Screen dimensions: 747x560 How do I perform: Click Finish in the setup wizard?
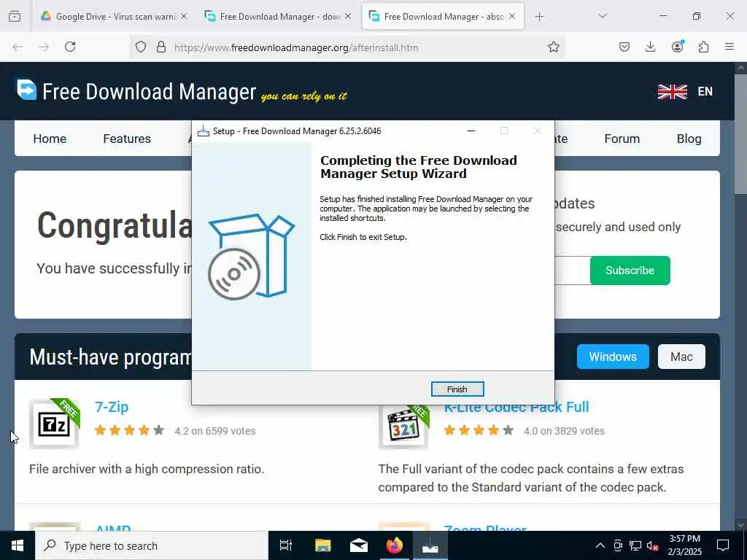click(457, 389)
